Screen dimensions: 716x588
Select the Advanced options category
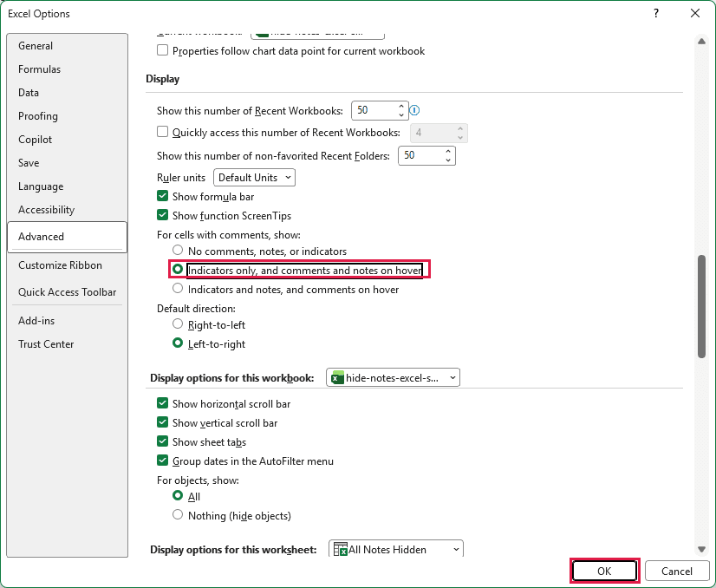coord(67,237)
